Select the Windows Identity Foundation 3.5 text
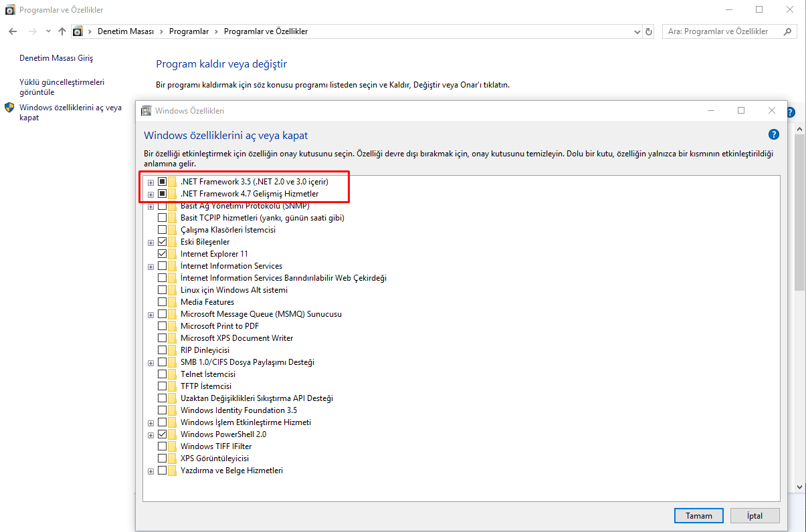The image size is (806, 532). pyautogui.click(x=239, y=410)
